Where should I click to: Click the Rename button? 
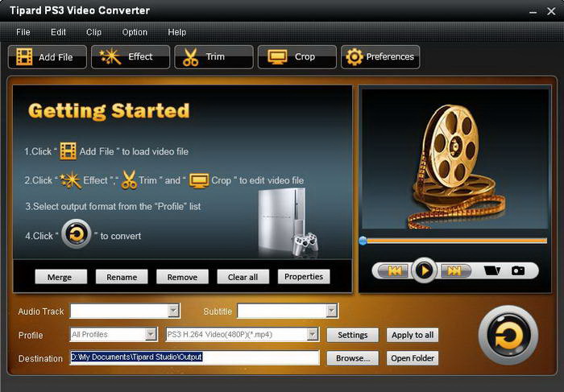[x=122, y=277]
